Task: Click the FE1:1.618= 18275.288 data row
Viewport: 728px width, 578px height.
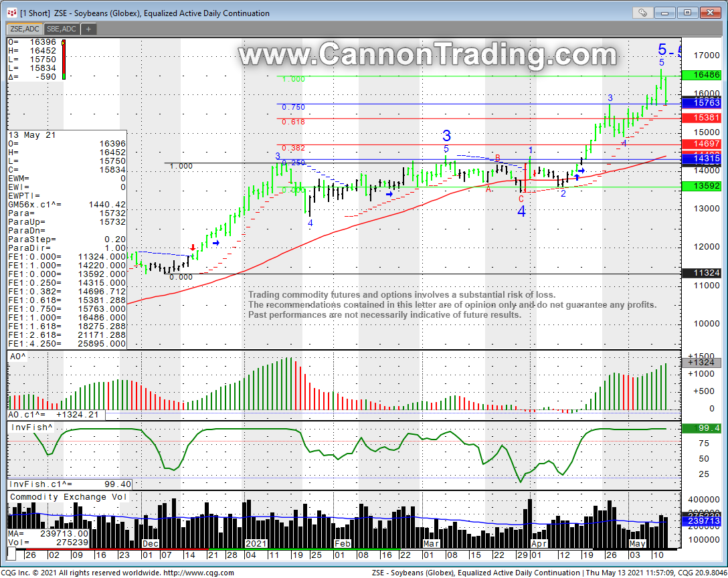Action: pyautogui.click(x=67, y=326)
